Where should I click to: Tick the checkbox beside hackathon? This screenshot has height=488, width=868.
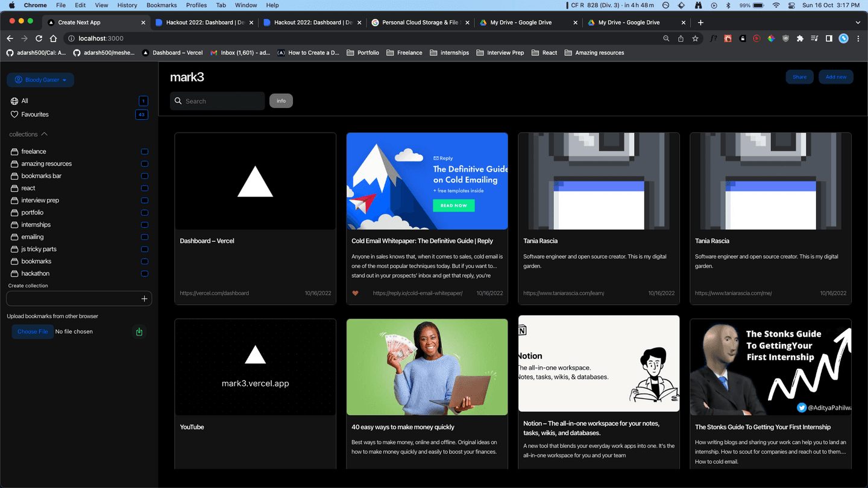[x=145, y=274]
